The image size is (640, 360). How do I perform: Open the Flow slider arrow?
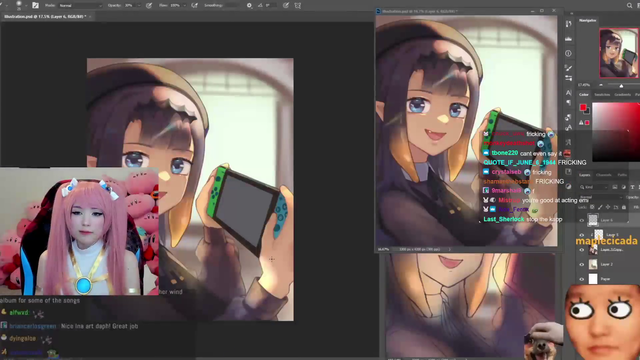[184, 5]
